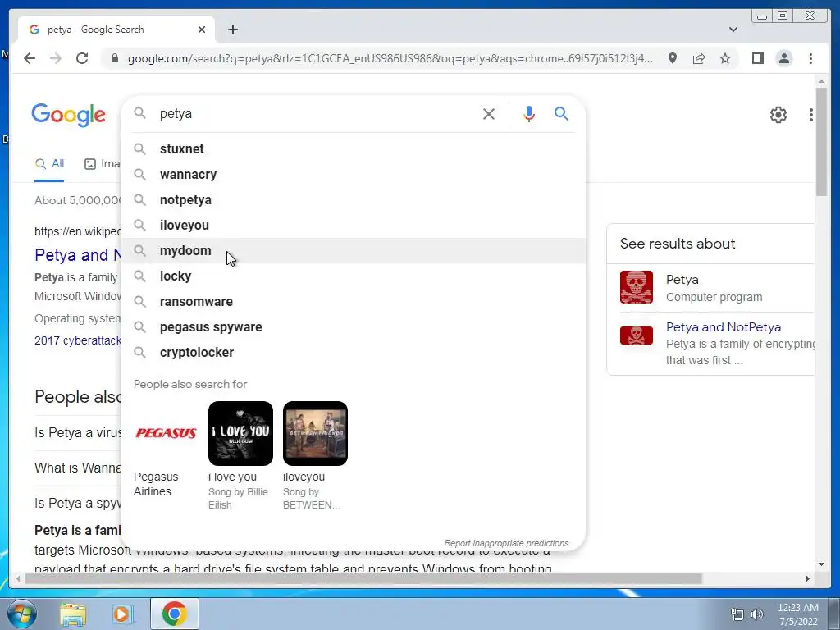Viewport: 840px width, 630px height.
Task: Click the Google logo
Action: point(69,115)
